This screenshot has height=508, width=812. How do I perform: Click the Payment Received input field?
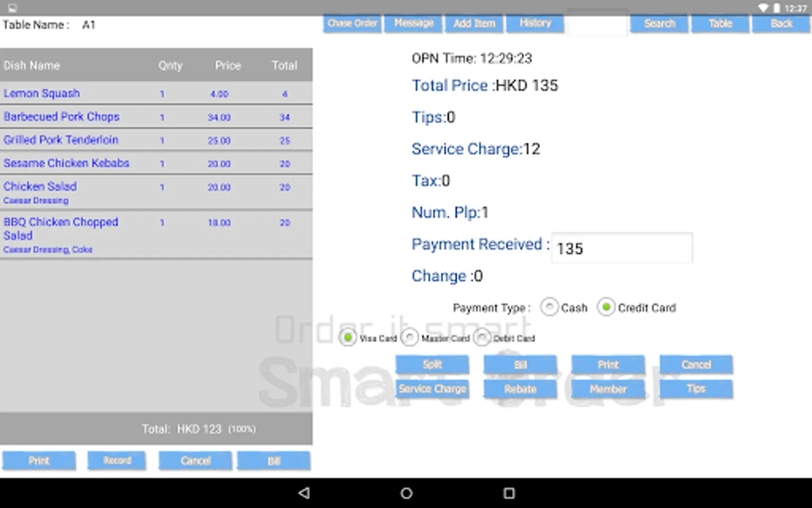(x=621, y=248)
